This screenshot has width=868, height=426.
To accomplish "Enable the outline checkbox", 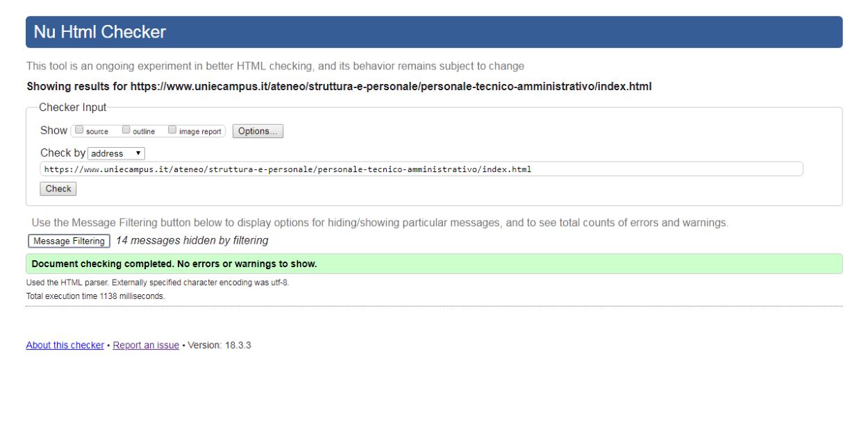I will click(x=126, y=130).
